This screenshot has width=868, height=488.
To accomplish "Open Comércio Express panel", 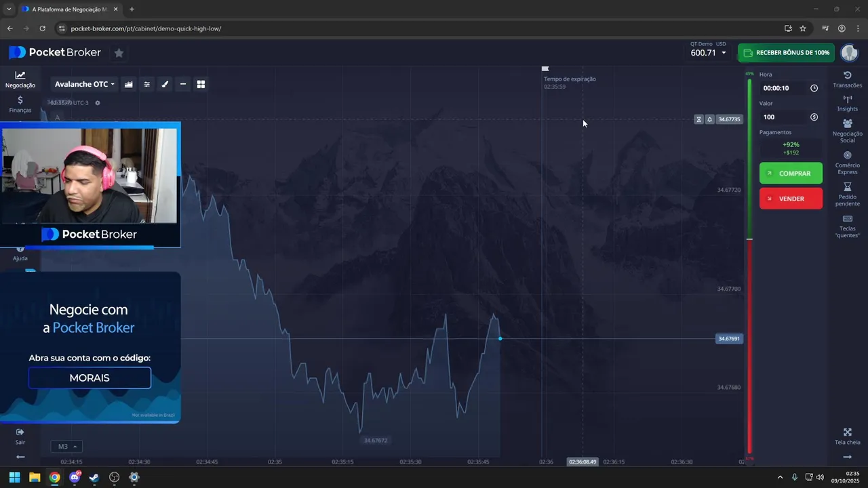I will click(847, 163).
